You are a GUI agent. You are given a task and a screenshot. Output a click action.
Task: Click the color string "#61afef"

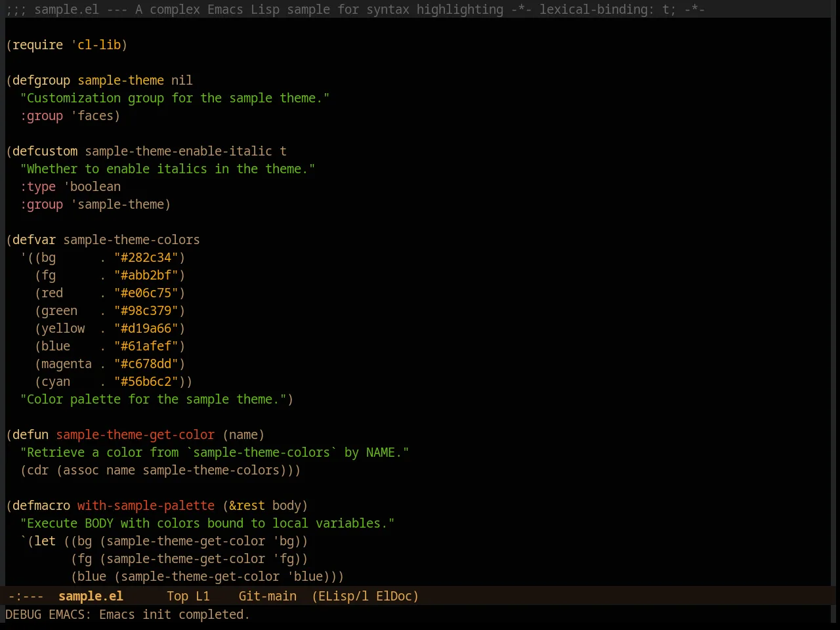click(x=146, y=346)
